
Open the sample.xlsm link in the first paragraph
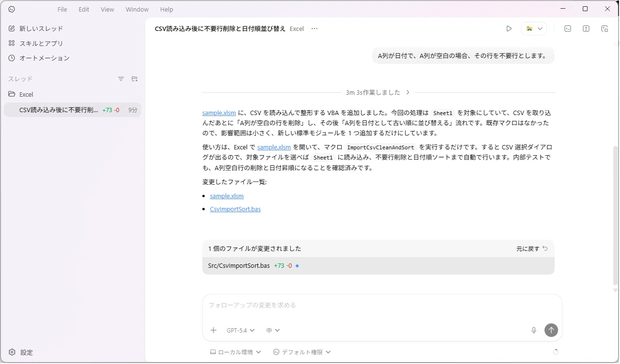219,113
